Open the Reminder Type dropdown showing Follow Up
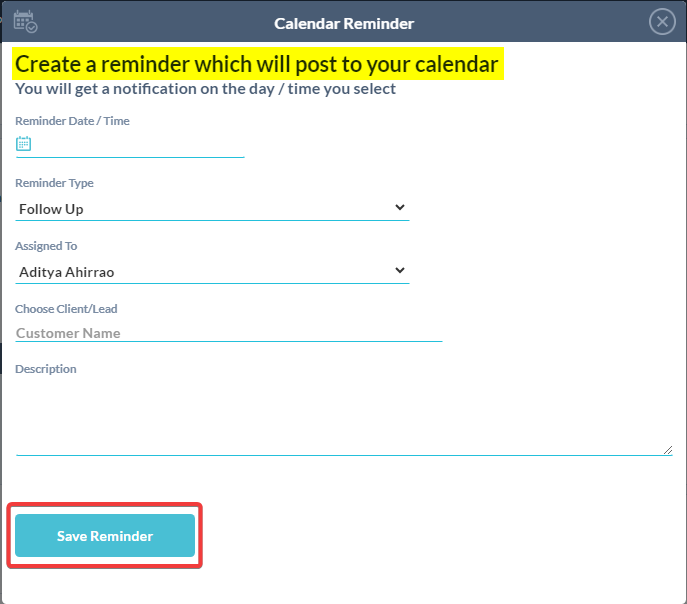 200,209
